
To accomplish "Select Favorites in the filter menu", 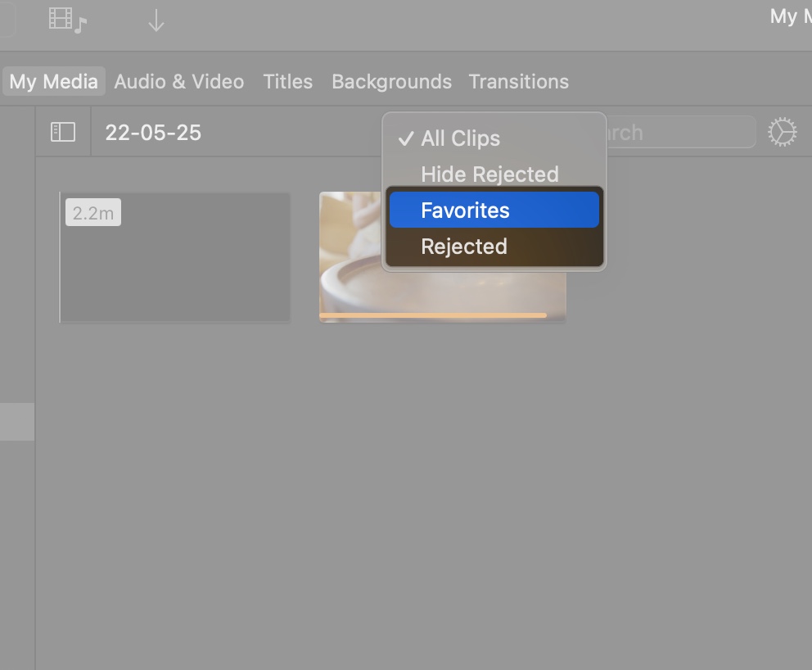I will click(x=465, y=210).
